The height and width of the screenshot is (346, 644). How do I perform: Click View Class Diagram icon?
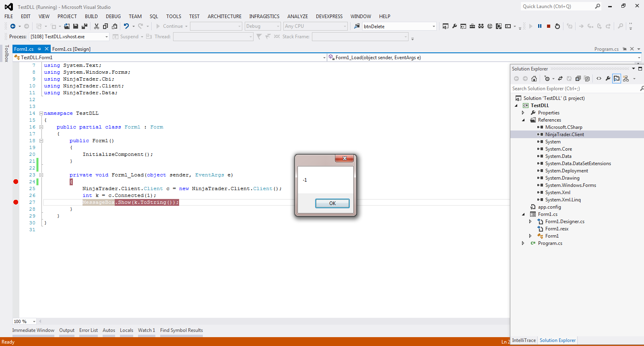click(626, 79)
